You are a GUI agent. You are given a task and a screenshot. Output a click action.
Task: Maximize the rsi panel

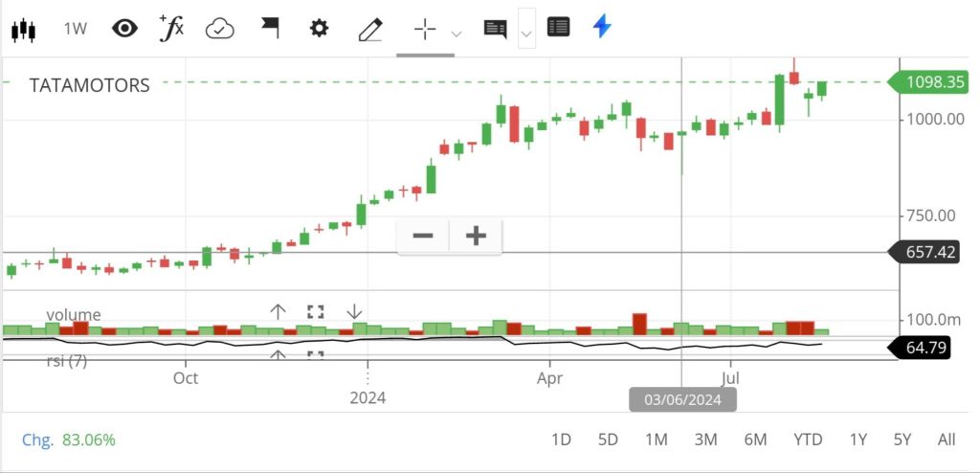(x=315, y=354)
